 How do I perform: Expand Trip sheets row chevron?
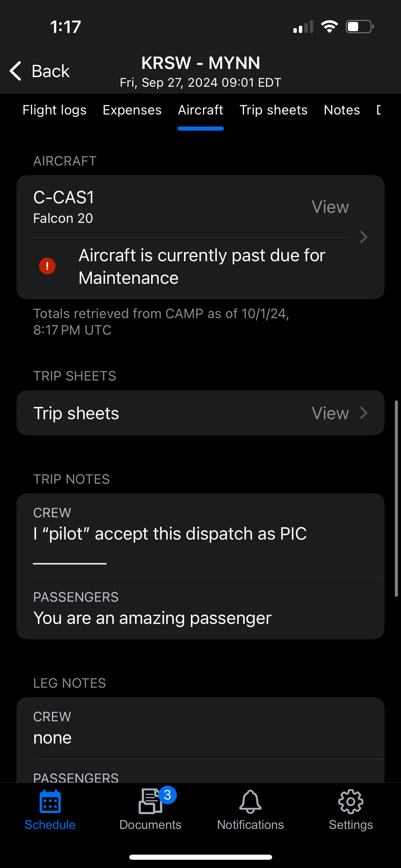tap(364, 413)
